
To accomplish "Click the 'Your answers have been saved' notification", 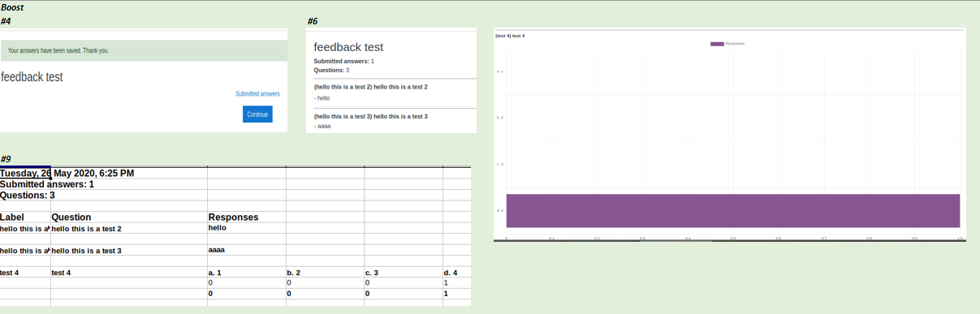I will (144, 50).
